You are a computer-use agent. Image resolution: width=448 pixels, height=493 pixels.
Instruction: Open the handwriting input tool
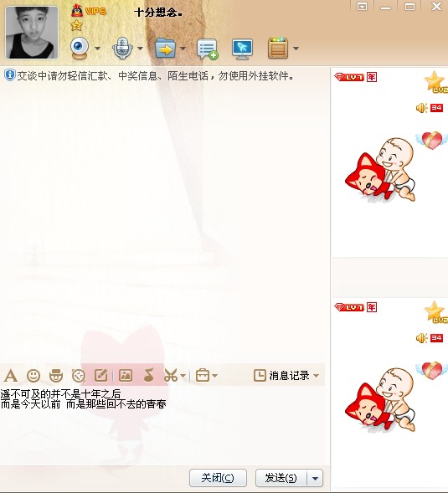coord(101,376)
